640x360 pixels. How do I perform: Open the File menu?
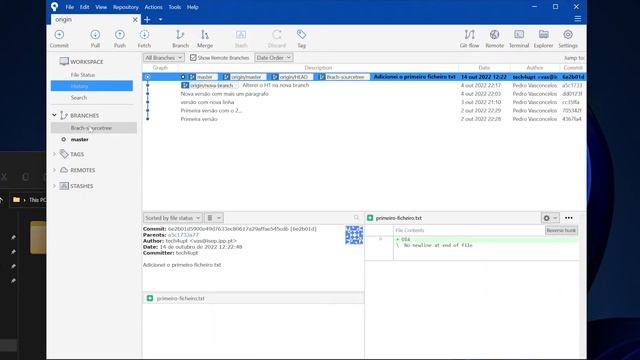click(70, 7)
